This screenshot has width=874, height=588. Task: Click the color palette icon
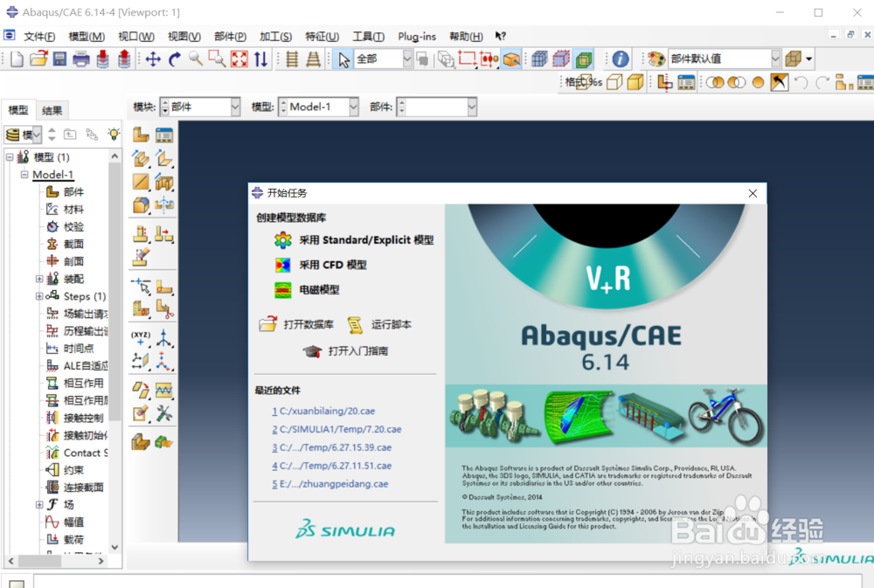pos(656,59)
